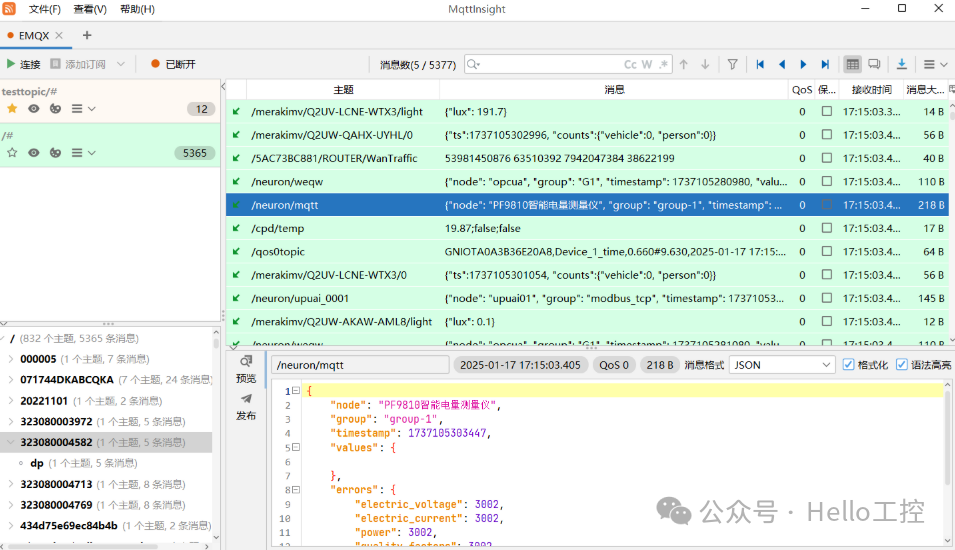Collapse the 323080004582 tree node
Screen dimensions: 955x550
[x=10, y=442]
